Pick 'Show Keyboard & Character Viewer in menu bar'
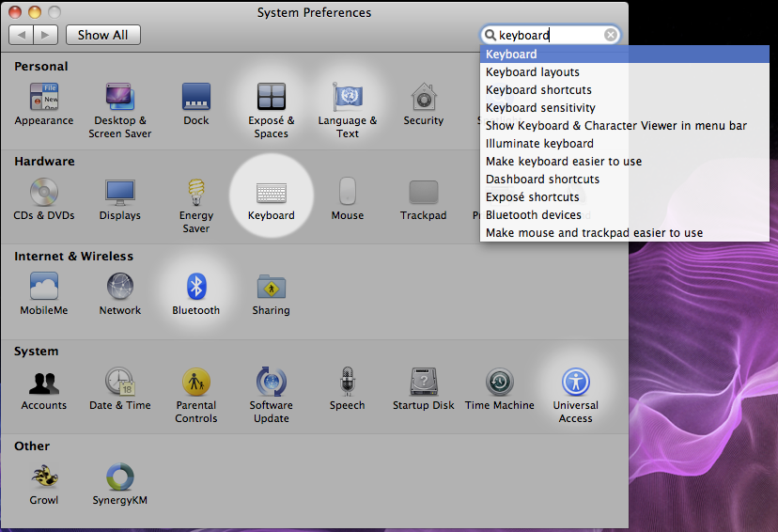The image size is (778, 532). coord(625,126)
